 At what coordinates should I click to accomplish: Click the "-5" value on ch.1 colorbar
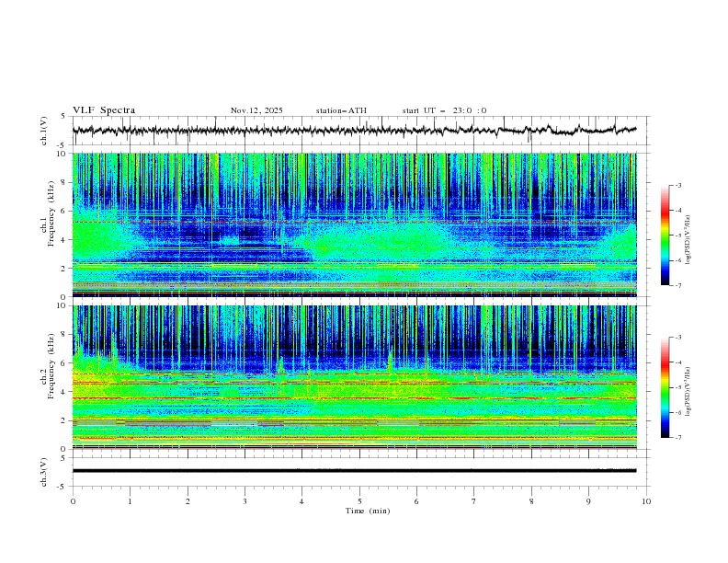point(677,236)
